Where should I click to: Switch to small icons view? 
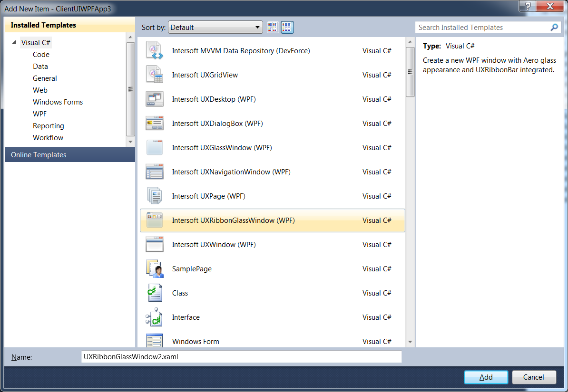tap(273, 27)
